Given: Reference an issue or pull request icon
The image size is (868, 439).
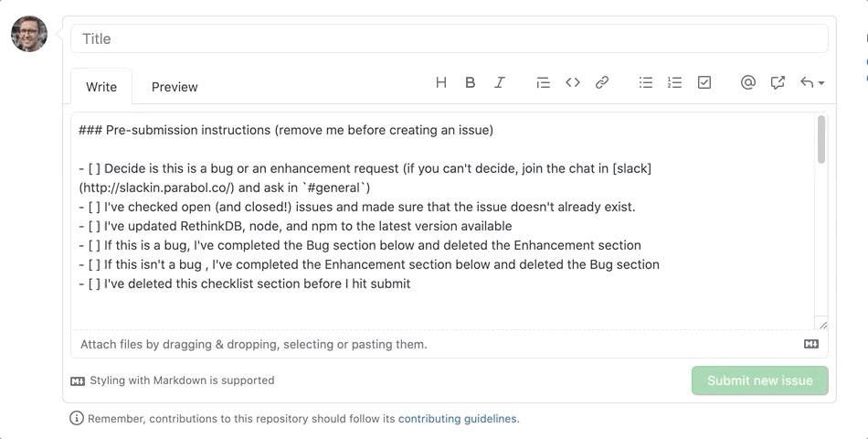Looking at the screenshot, I should point(778,82).
